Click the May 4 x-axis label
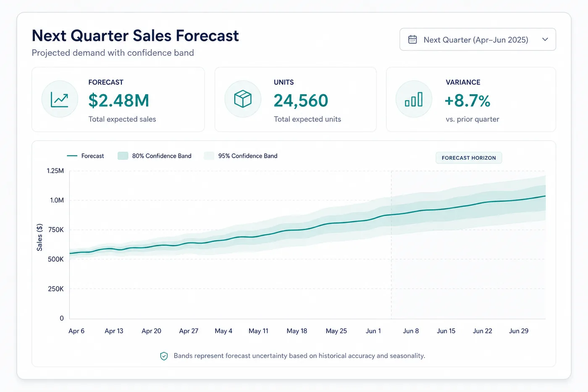 pos(223,331)
